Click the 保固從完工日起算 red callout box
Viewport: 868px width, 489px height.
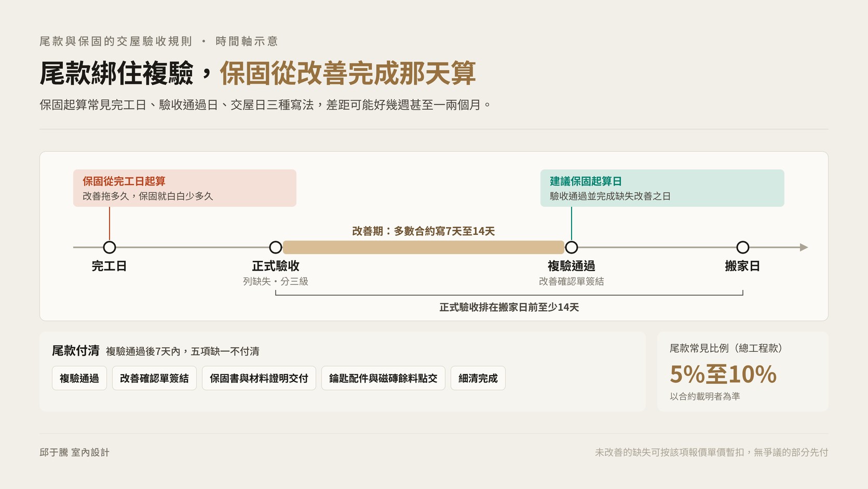(185, 188)
